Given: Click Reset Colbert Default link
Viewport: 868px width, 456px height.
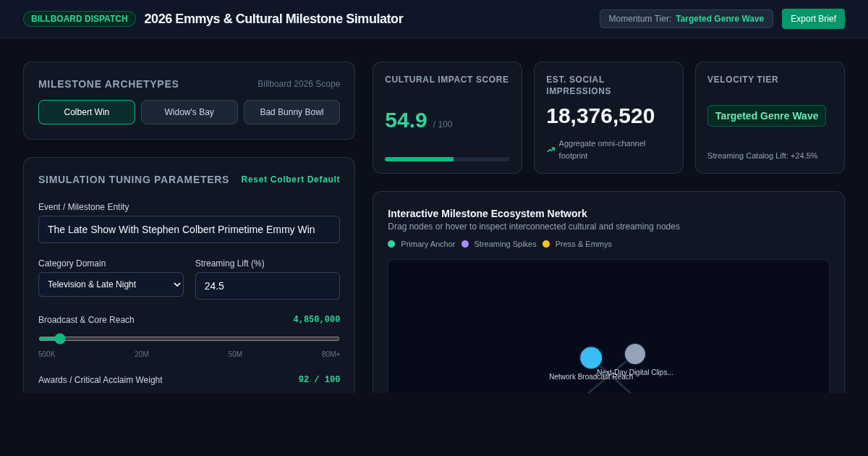Looking at the screenshot, I should pyautogui.click(x=291, y=180).
